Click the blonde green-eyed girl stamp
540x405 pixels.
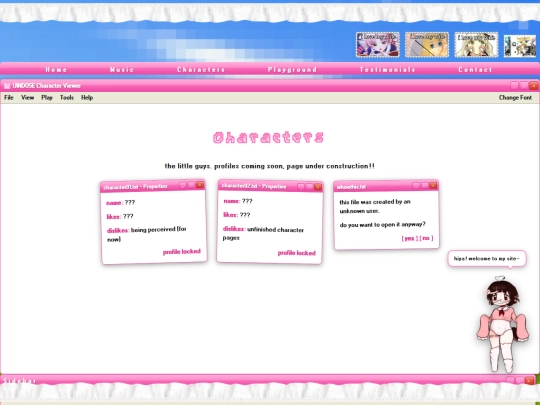(427, 44)
